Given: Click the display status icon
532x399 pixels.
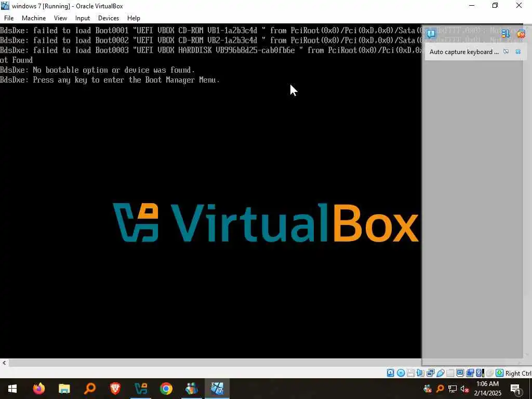Looking at the screenshot, I should (460, 373).
